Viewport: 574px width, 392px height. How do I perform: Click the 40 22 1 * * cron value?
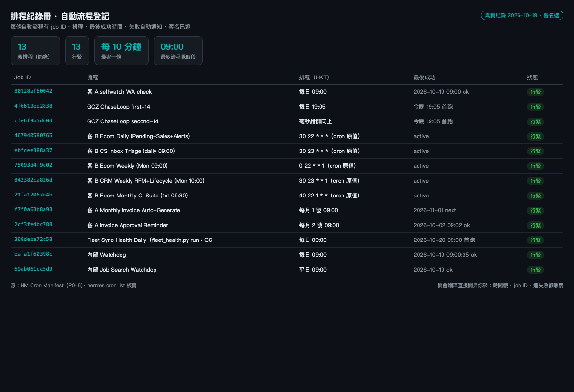pos(330,196)
